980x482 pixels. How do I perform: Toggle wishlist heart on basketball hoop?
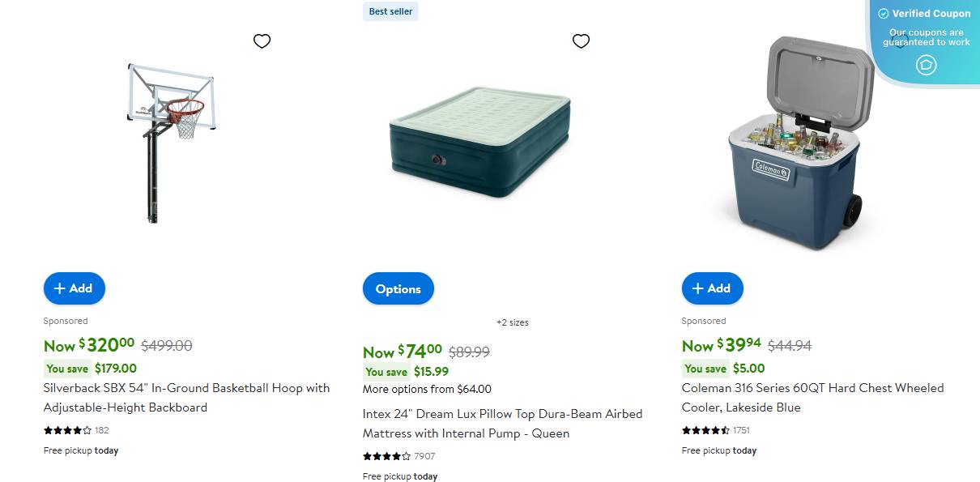(x=262, y=41)
